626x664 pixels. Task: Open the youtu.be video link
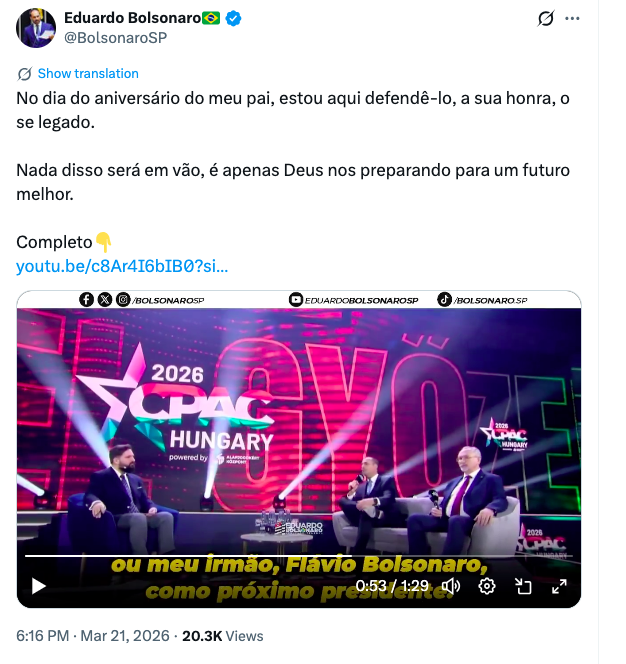click(122, 266)
